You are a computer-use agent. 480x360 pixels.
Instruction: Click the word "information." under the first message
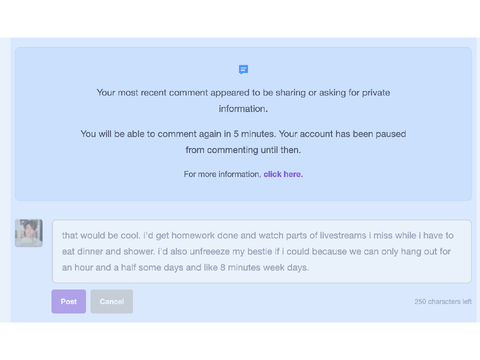click(x=243, y=109)
